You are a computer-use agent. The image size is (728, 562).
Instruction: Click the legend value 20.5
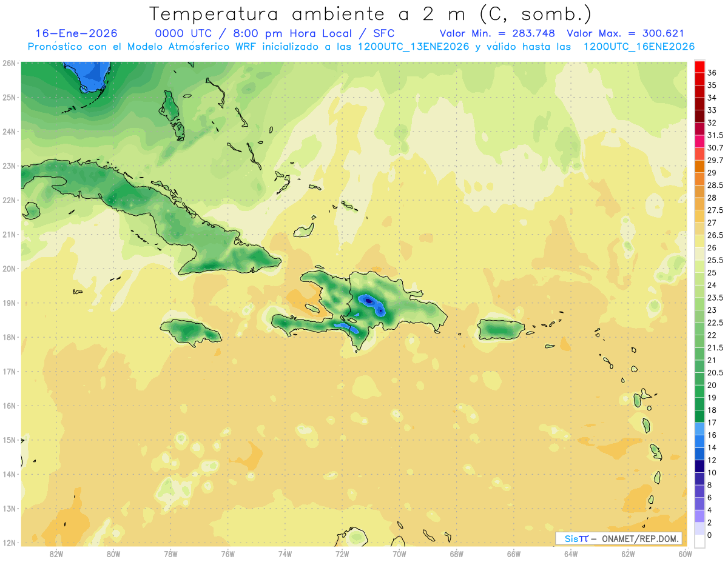(x=715, y=373)
